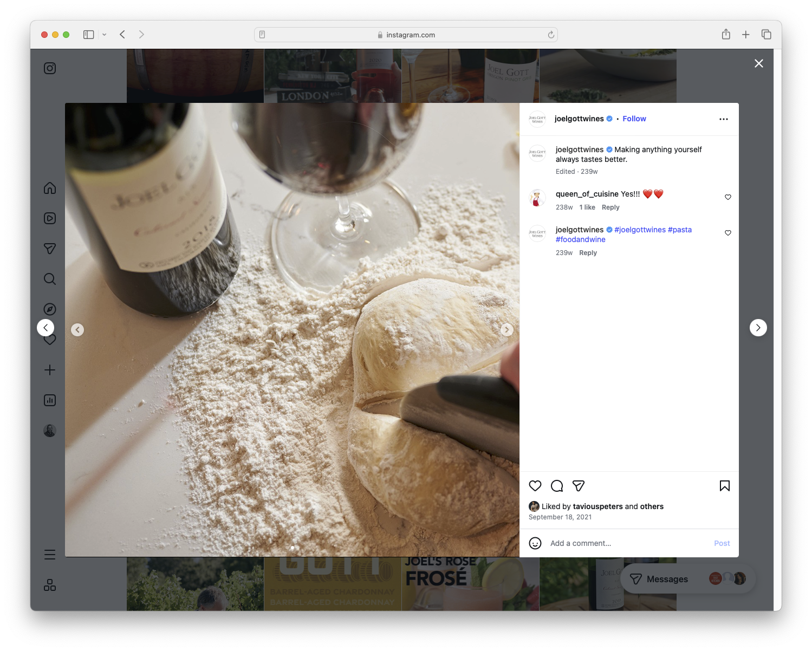Open dashboard chart icon in sidebar
This screenshot has width=812, height=651.
(x=50, y=400)
